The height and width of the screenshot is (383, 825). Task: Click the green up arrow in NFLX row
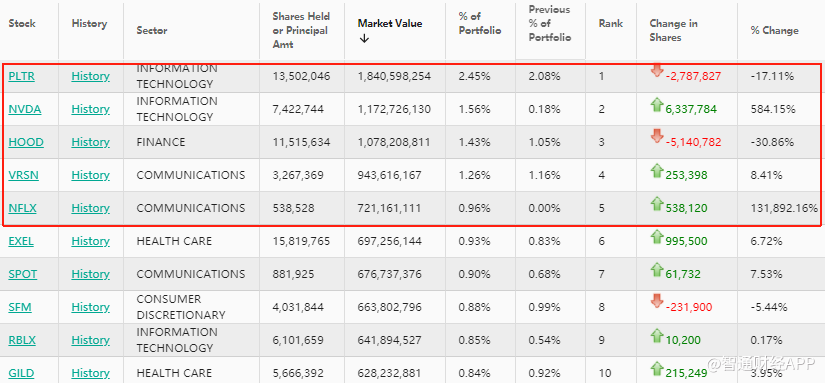657,204
